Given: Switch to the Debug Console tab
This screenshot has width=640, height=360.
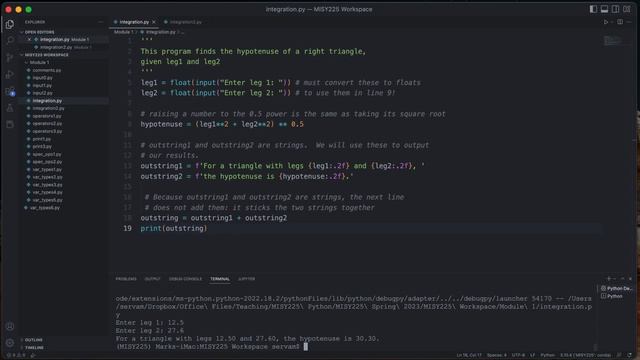Looking at the screenshot, I should (x=185, y=279).
